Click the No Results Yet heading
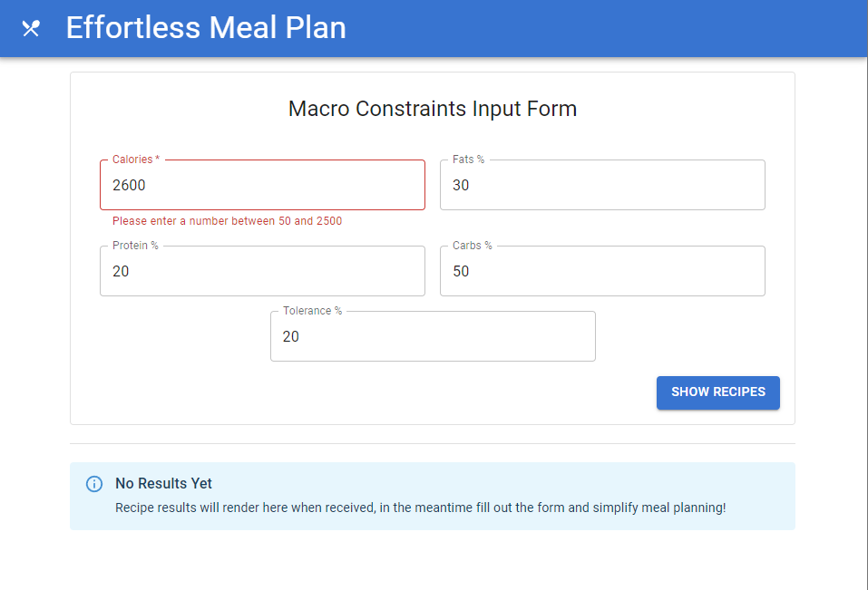 [x=163, y=484]
